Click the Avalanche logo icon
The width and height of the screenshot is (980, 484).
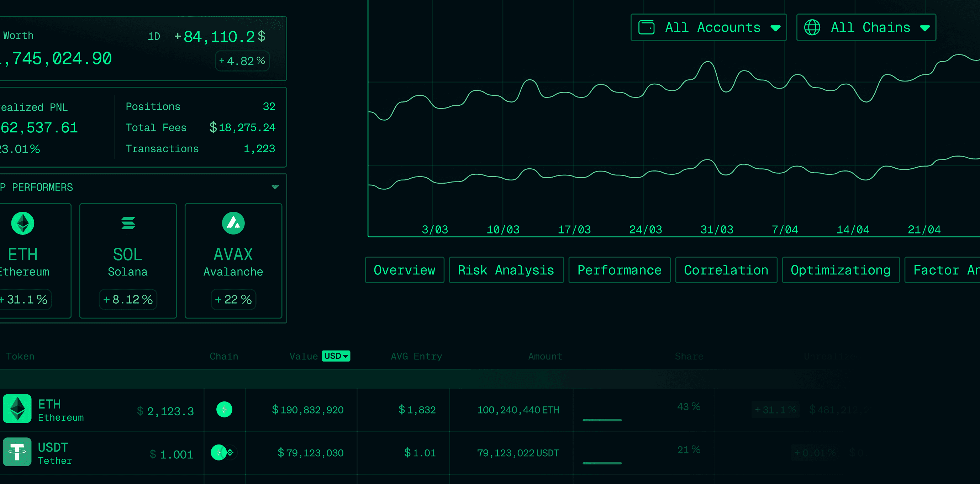[233, 223]
